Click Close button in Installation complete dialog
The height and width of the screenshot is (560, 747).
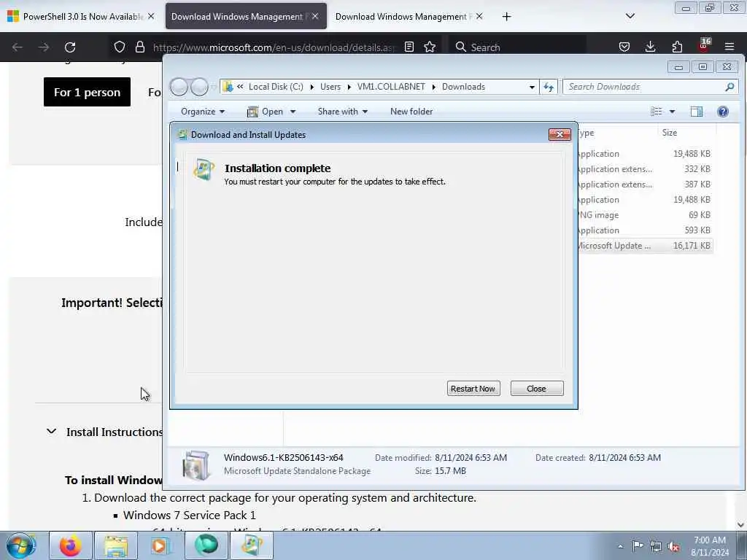[537, 389]
